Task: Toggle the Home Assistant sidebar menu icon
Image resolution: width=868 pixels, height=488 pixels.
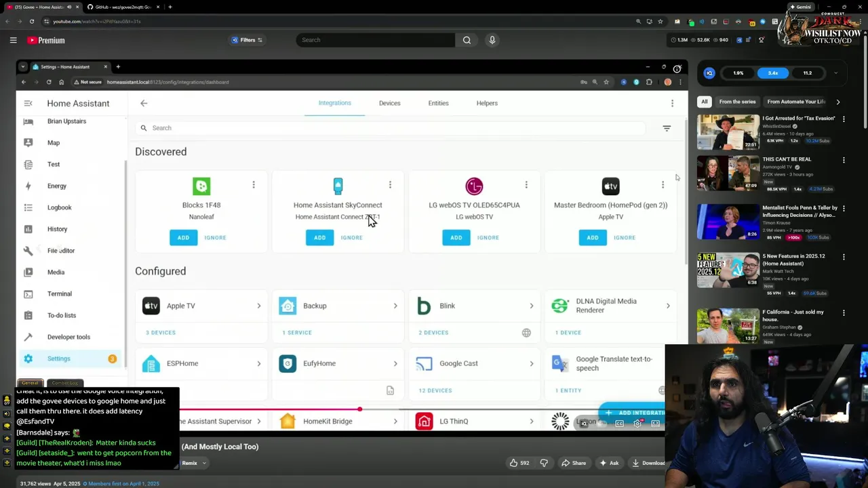Action: (28, 103)
